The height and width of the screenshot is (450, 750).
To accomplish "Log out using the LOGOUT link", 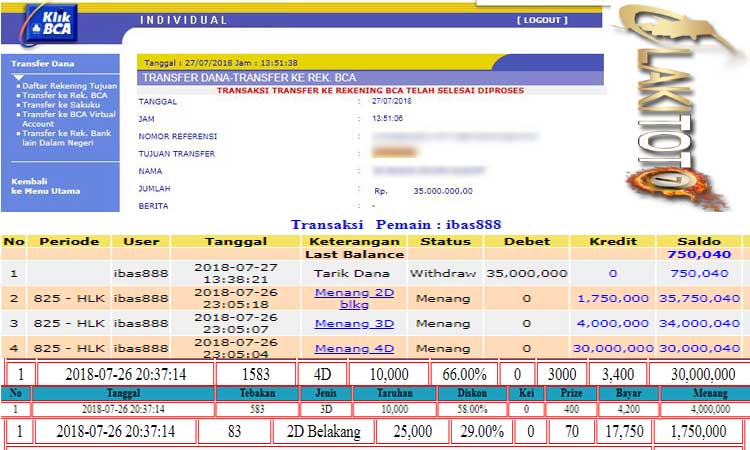I will [x=543, y=20].
